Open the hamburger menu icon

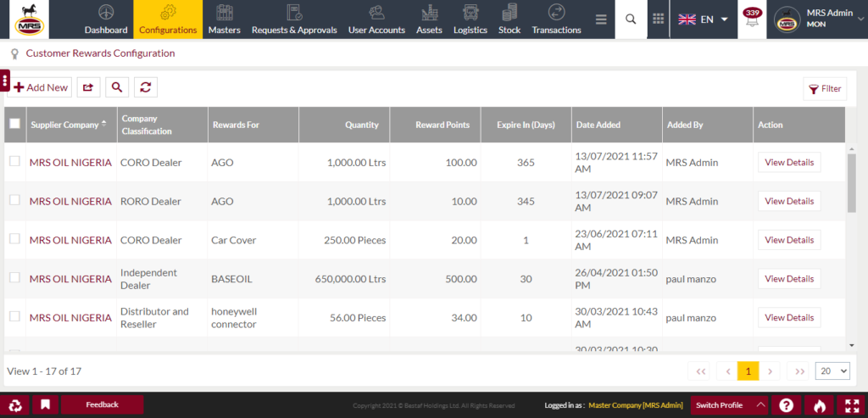tap(601, 20)
